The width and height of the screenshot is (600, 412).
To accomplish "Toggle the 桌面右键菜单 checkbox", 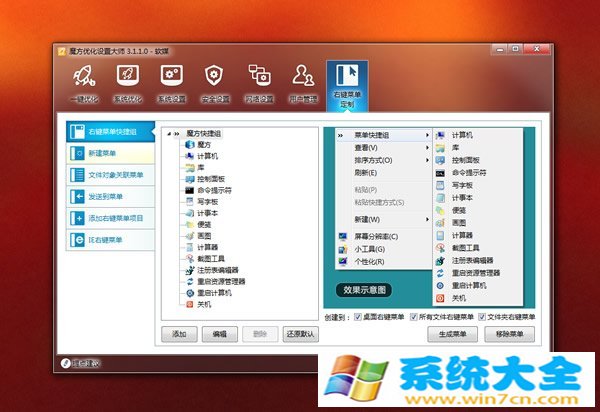I will tap(358, 317).
